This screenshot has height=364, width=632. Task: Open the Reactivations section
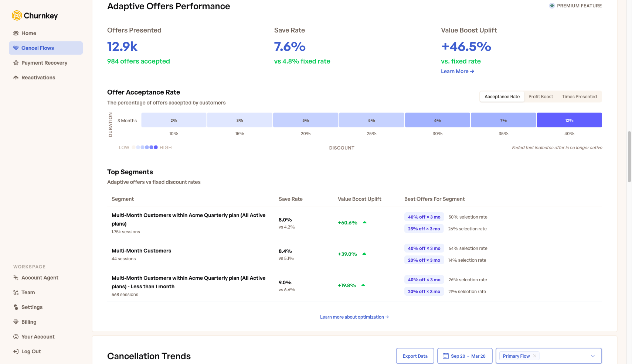[x=38, y=77]
